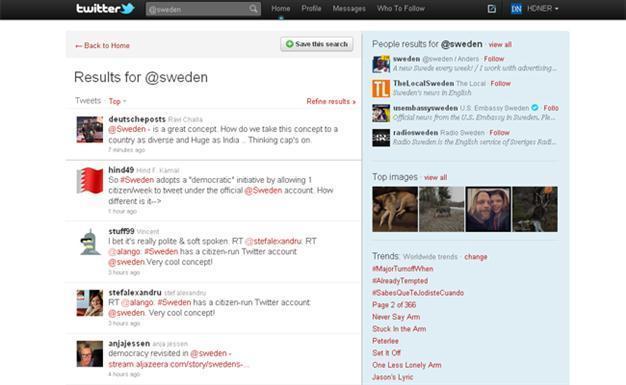Click usembassysweden name in People results
Screen dimensions: 626x385
click(x=425, y=108)
